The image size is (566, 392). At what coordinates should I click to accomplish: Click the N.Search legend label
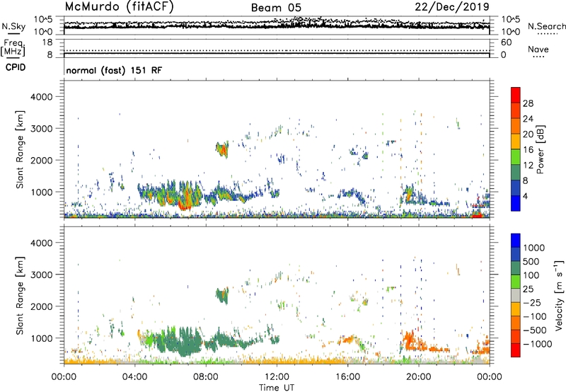click(546, 26)
